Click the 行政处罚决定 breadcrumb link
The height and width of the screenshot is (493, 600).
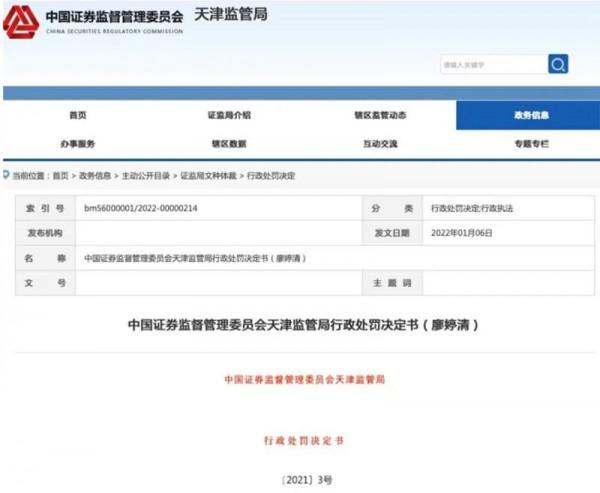coord(271,176)
